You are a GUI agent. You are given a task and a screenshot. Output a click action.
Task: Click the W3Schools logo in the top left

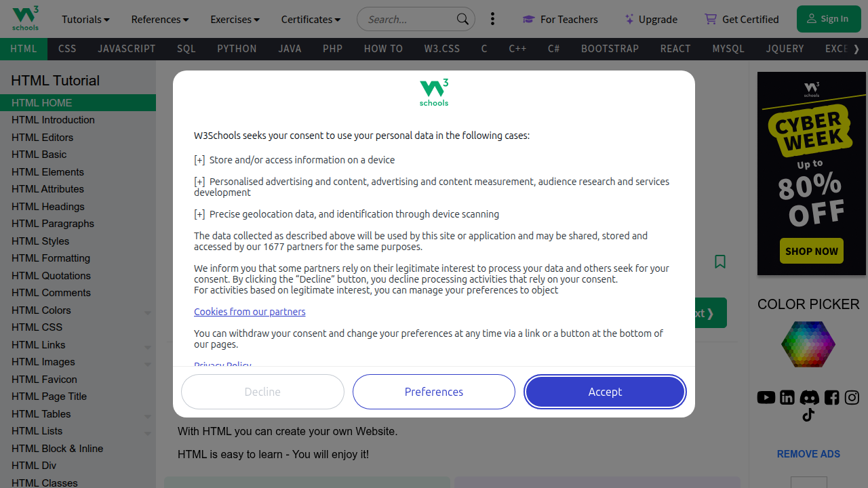click(25, 18)
